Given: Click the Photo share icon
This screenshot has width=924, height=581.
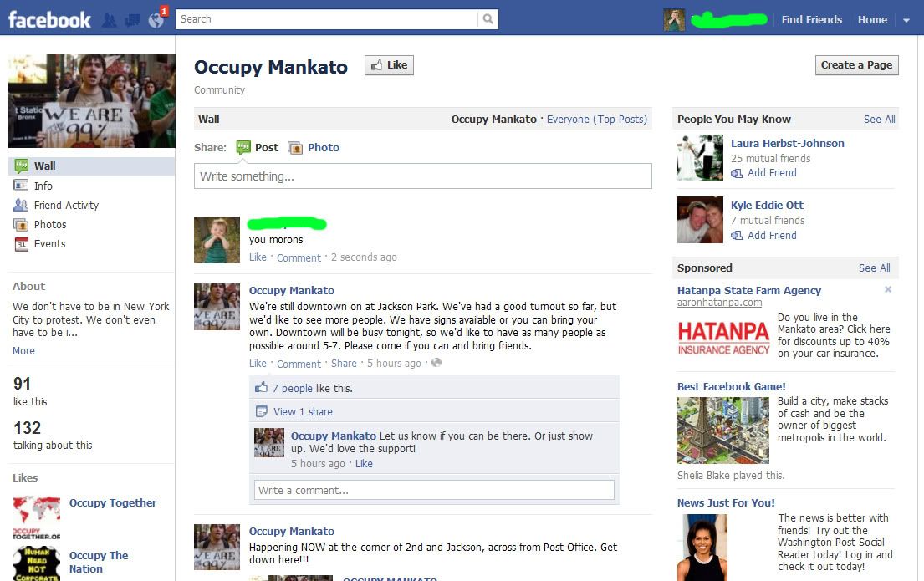Looking at the screenshot, I should (x=294, y=147).
